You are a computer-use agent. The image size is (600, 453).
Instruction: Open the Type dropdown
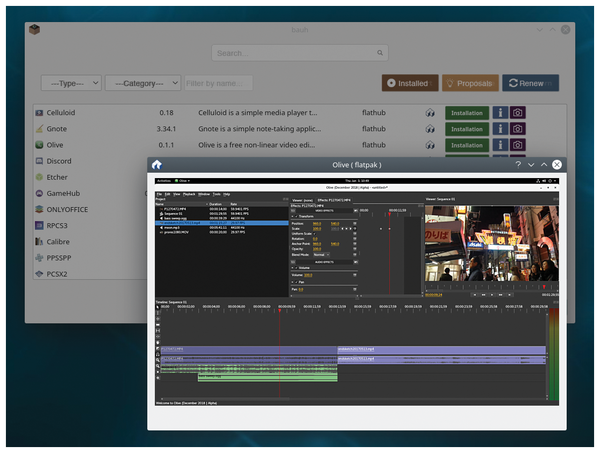coord(71,83)
